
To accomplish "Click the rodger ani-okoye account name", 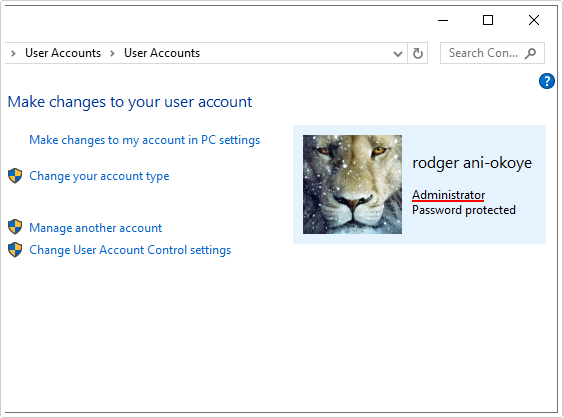I will click(472, 163).
